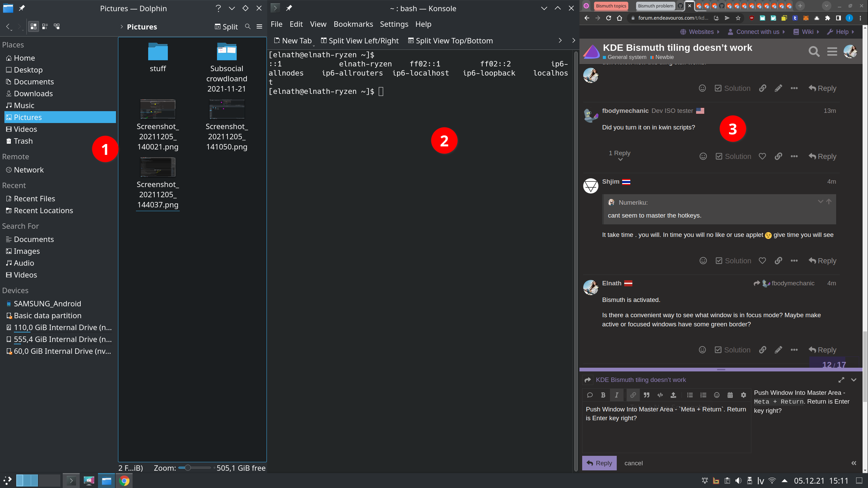Click Split View Left/Right in Konsole
The image size is (868, 488).
point(360,41)
